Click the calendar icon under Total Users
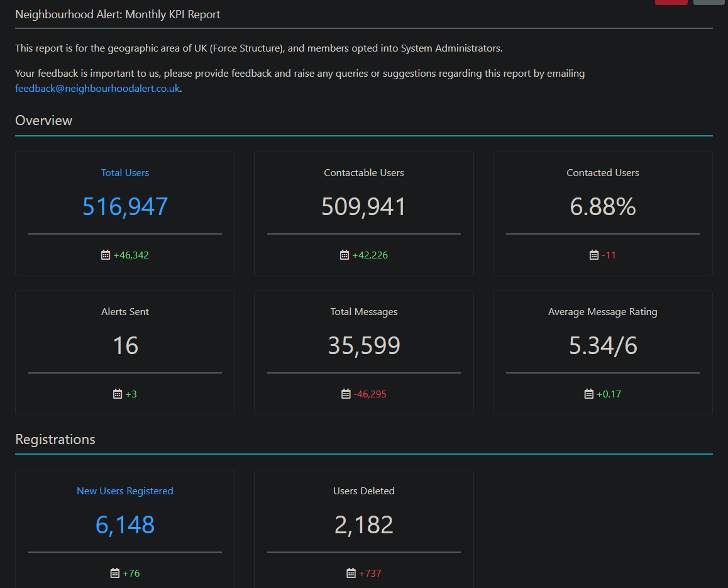Screen dimensions: 728x588 [106, 255]
